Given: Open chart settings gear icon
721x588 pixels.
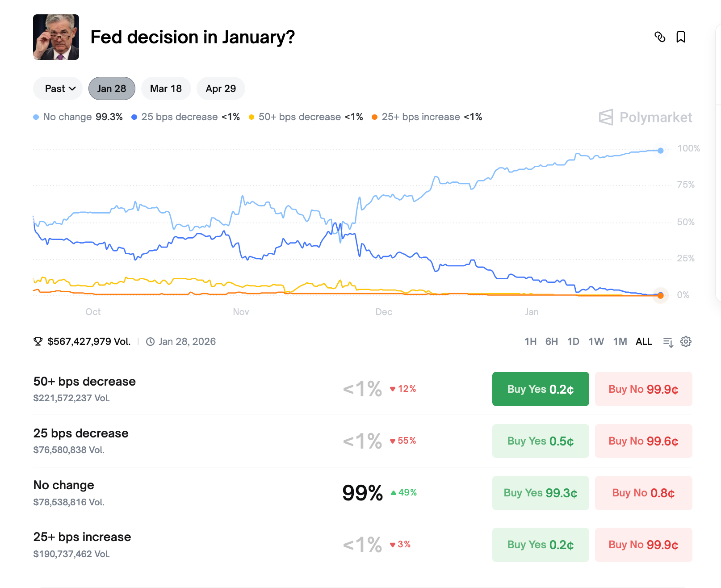Looking at the screenshot, I should point(686,342).
